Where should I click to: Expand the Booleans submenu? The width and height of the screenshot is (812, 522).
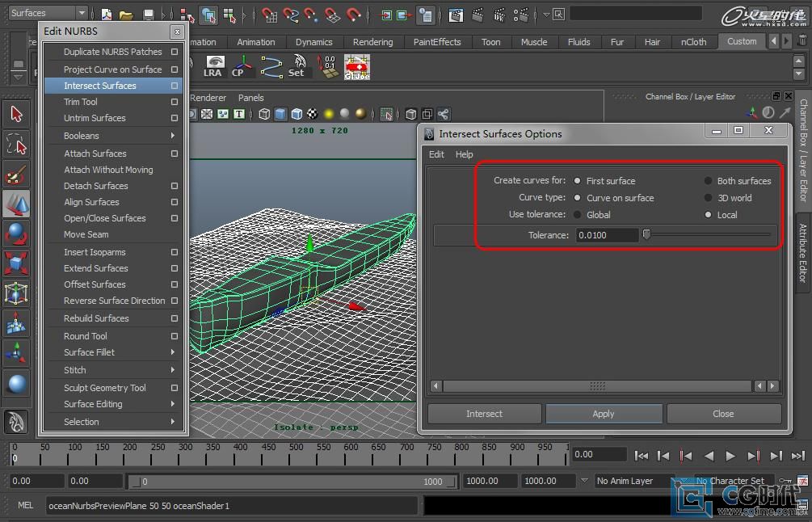(113, 136)
